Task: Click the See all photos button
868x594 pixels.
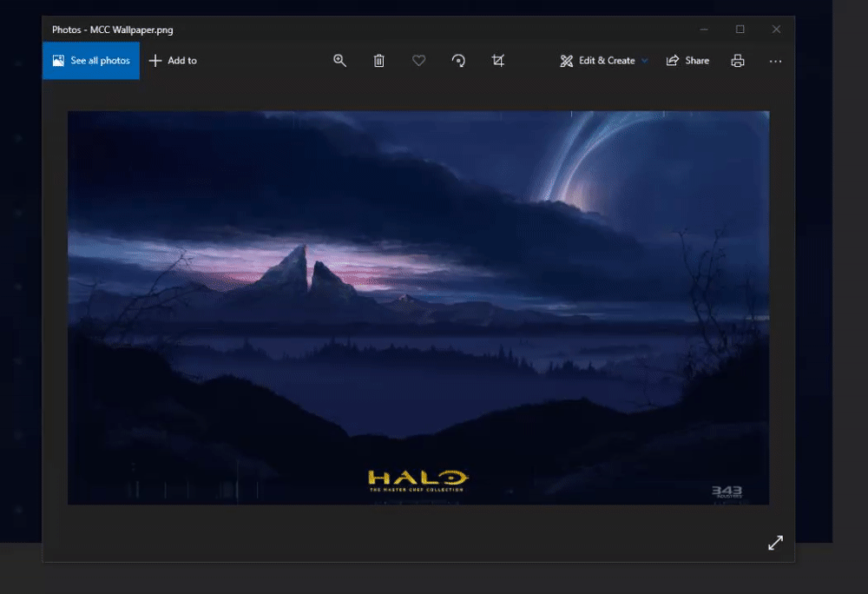Action: [91, 60]
